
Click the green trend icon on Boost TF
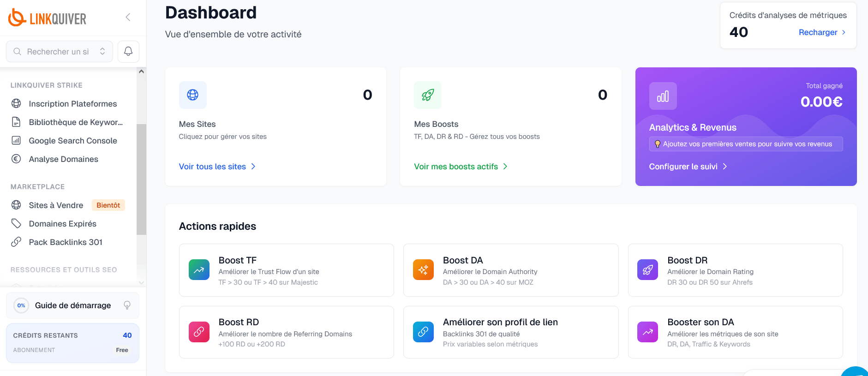click(199, 270)
